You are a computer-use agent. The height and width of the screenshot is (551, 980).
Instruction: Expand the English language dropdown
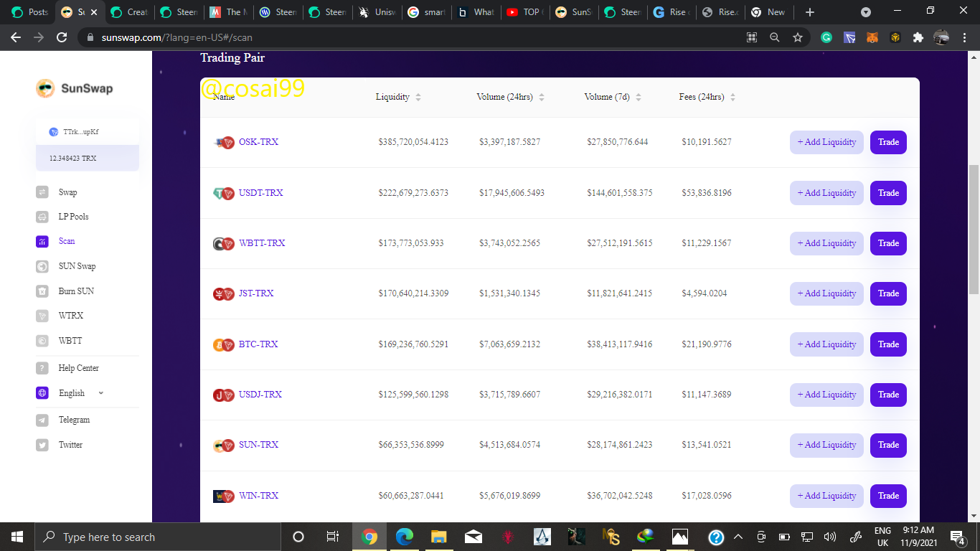pos(100,393)
